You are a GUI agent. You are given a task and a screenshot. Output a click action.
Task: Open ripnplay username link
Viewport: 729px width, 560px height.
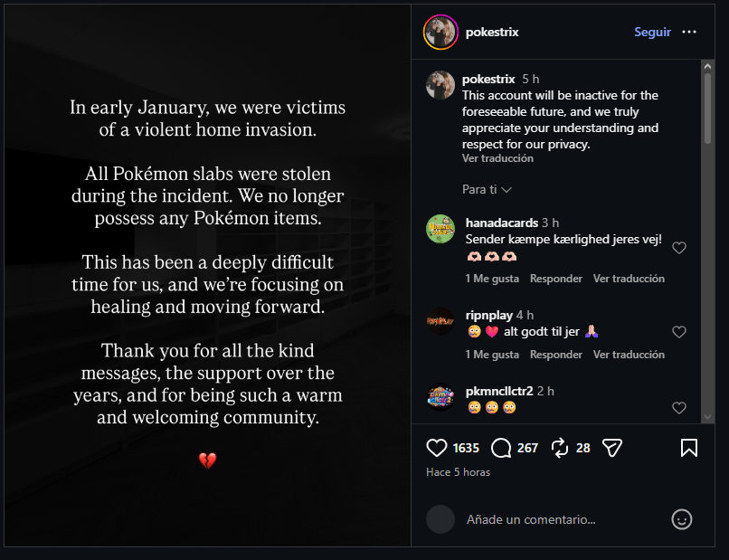pyautogui.click(x=488, y=315)
